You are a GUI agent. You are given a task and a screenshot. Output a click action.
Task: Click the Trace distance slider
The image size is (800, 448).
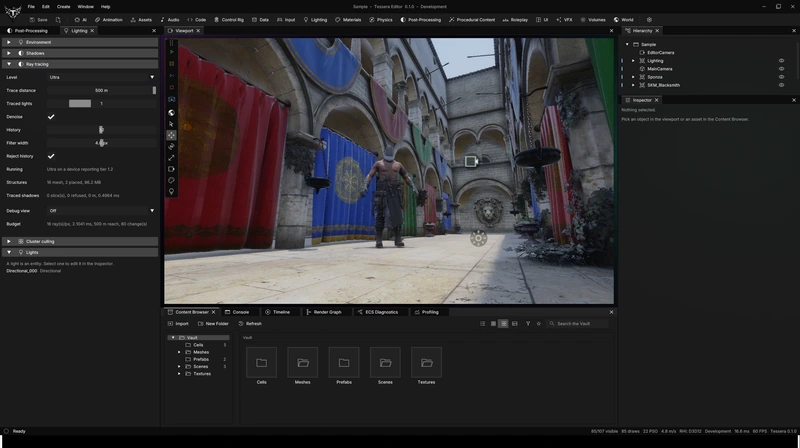102,90
